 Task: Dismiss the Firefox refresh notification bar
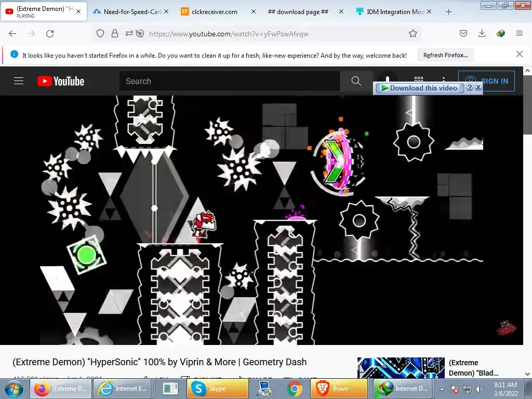520,54
